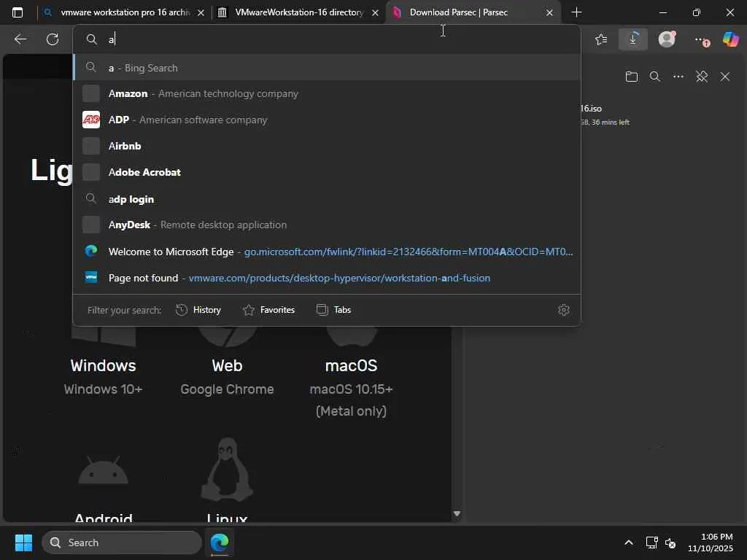Screen dimensions: 747x560
Task: Choose the Adobe Acrobat suggestion
Action: click(327, 172)
